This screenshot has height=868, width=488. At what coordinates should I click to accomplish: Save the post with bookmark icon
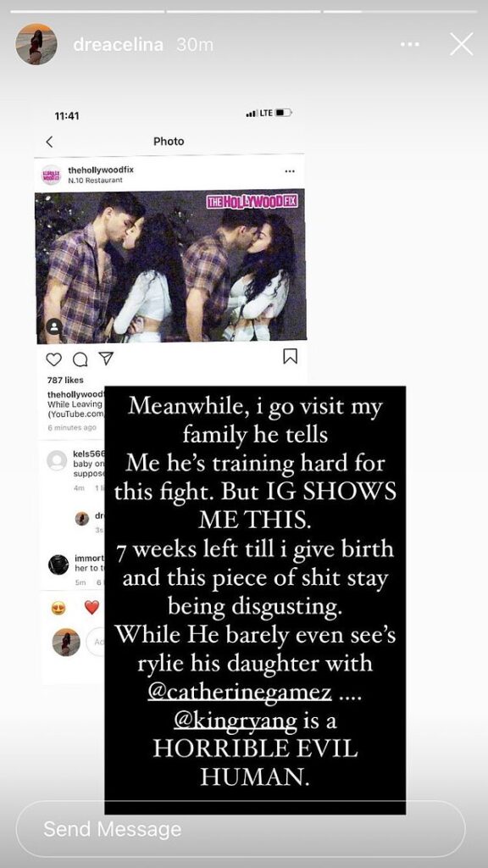click(x=291, y=357)
